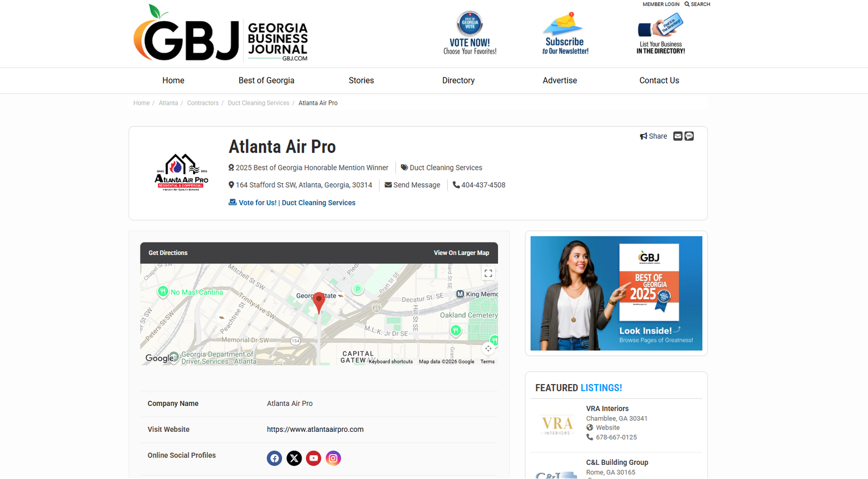The width and height of the screenshot is (868, 479).
Task: Click the Send Message link
Action: pos(412,185)
